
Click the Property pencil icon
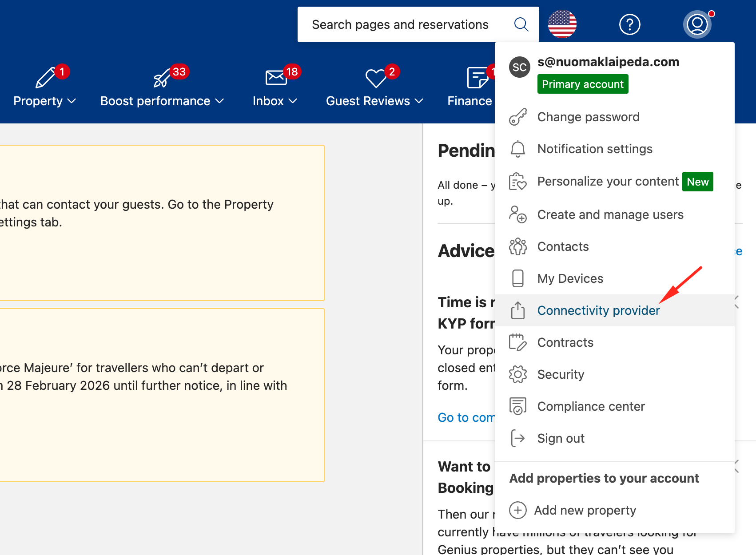point(45,78)
